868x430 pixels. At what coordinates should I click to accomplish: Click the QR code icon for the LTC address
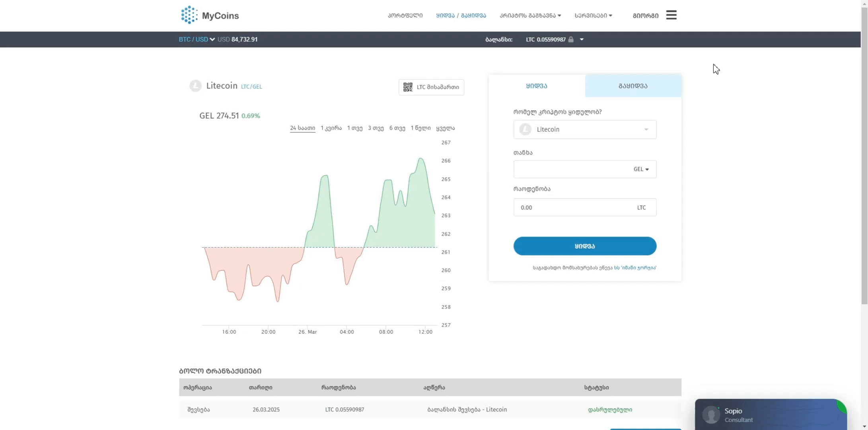coord(408,87)
